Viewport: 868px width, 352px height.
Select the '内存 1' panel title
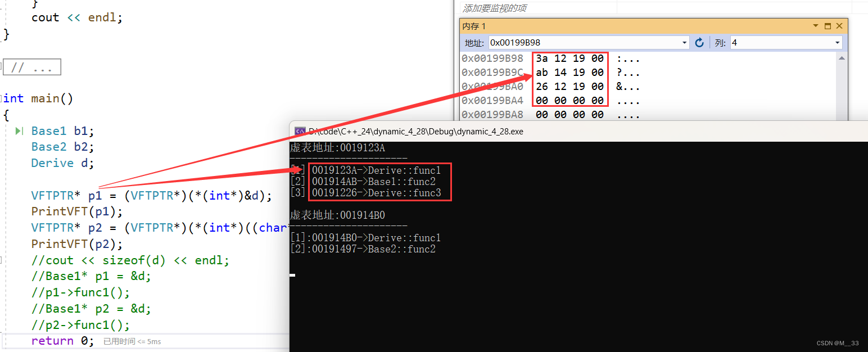[474, 26]
